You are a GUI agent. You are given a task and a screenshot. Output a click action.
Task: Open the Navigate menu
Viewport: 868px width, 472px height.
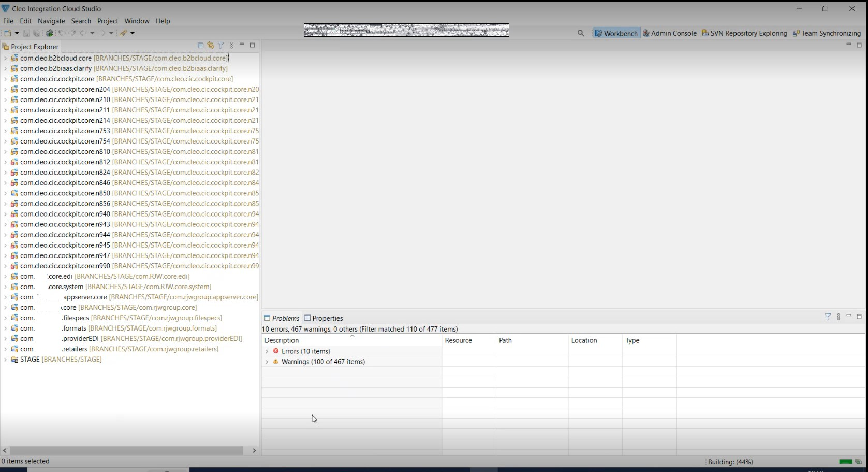(51, 21)
